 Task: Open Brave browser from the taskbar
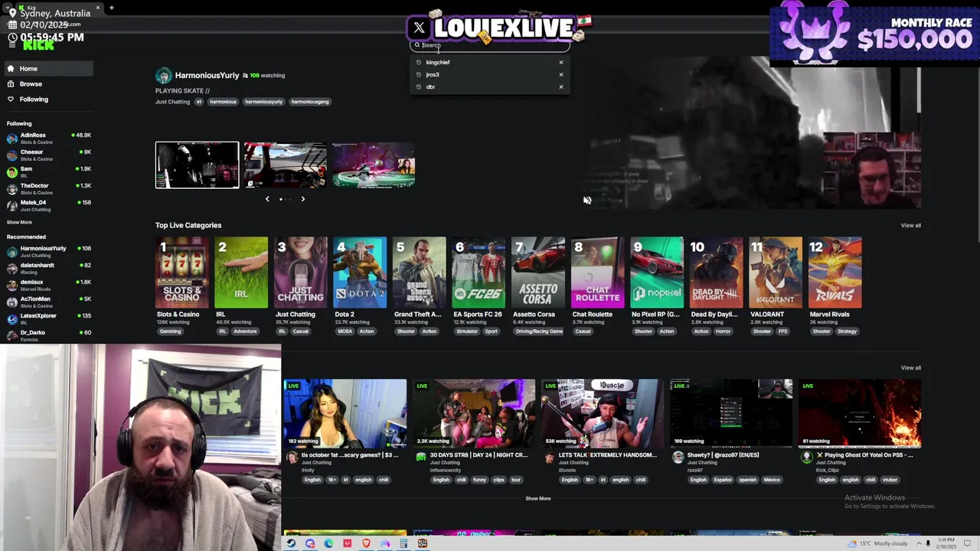point(366,543)
